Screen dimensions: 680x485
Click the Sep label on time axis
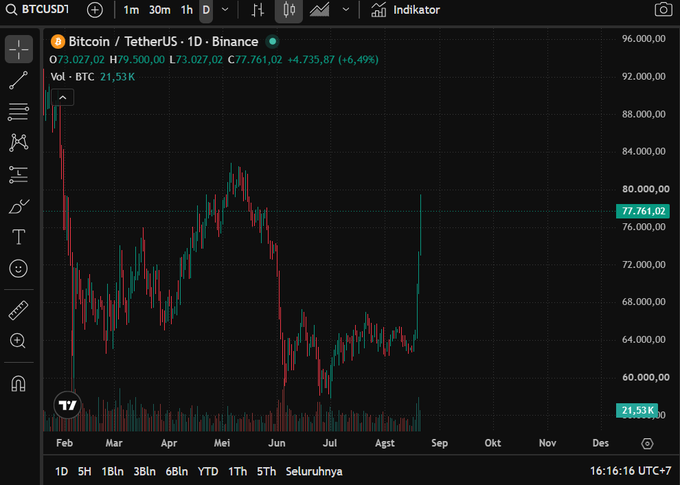click(x=439, y=443)
